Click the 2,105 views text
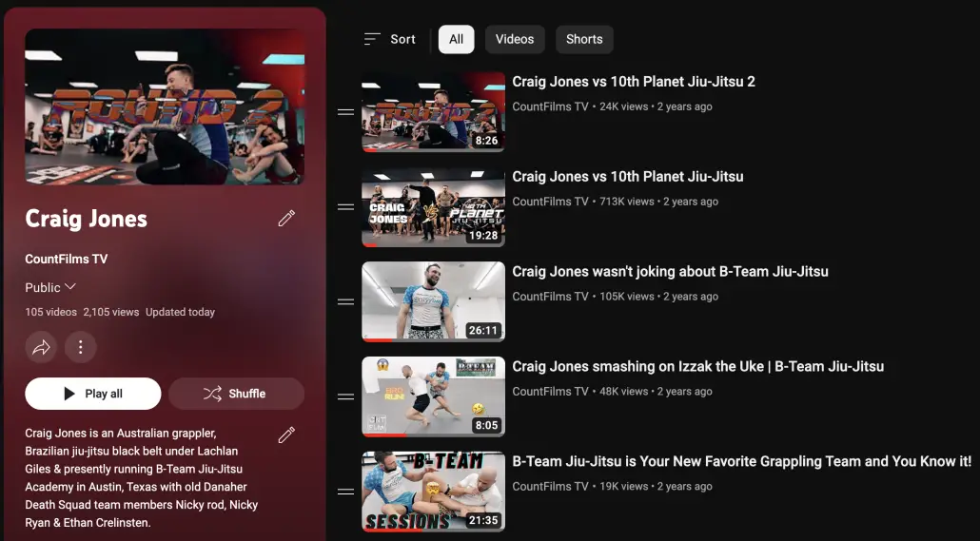This screenshot has width=980, height=541. [111, 312]
